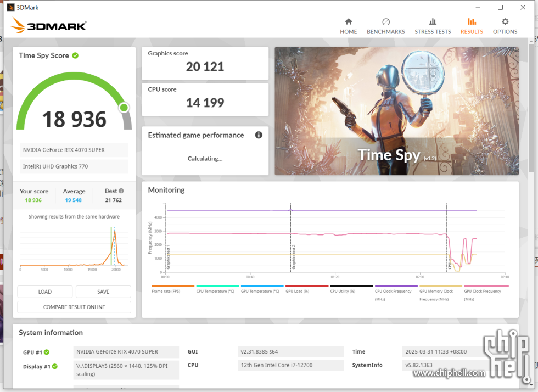Click the Graphics test 1 marker in Monitoring
538x392 pixels.
point(168,257)
